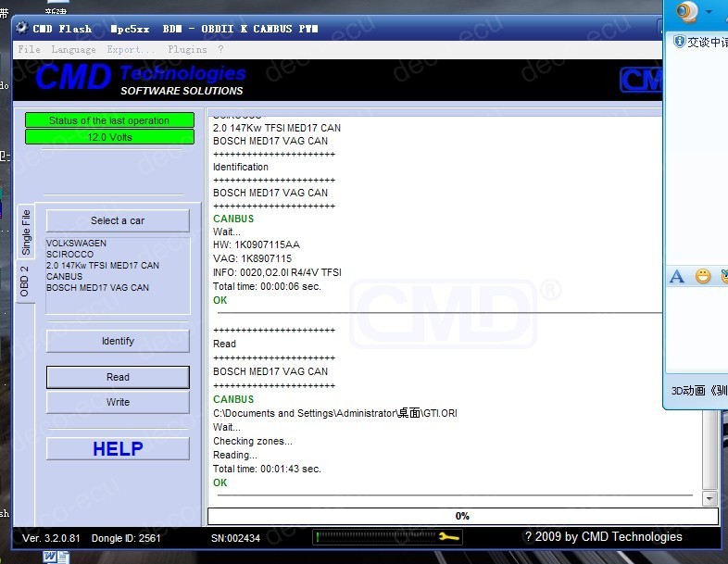This screenshot has height=564, width=728.
Task: Click 'Identification' log heading
Action: tap(241, 167)
